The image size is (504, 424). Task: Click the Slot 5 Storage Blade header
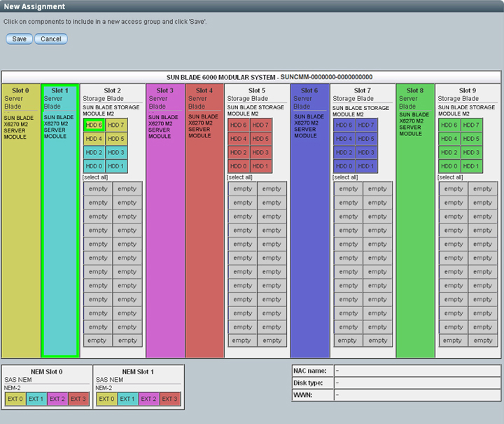[257, 94]
